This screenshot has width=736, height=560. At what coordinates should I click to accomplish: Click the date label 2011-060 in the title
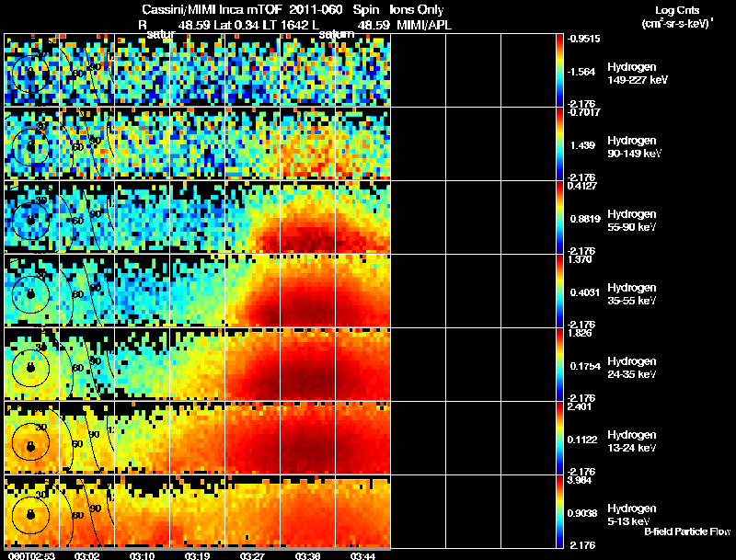(x=316, y=10)
